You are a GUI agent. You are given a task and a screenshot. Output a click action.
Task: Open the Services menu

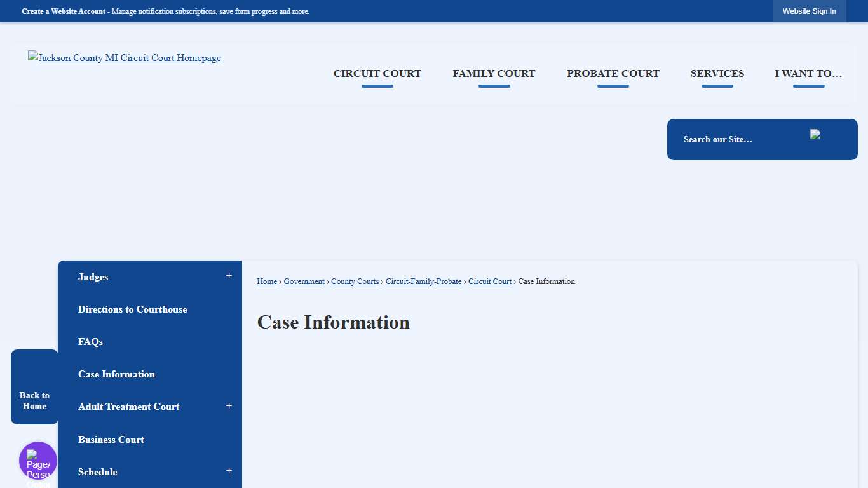717,73
